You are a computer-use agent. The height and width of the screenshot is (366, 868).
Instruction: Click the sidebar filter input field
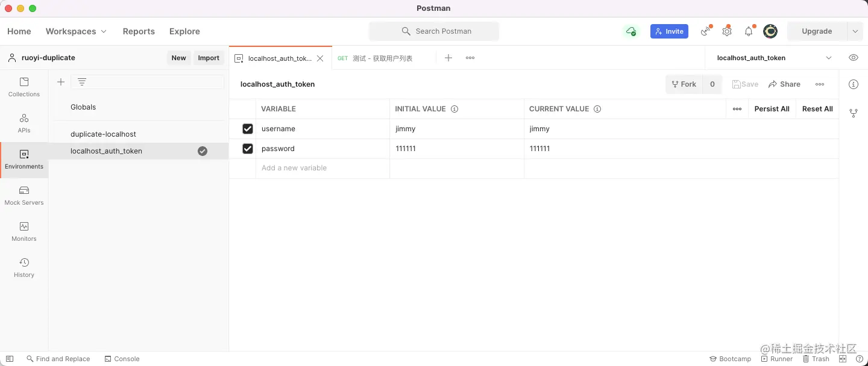(148, 82)
